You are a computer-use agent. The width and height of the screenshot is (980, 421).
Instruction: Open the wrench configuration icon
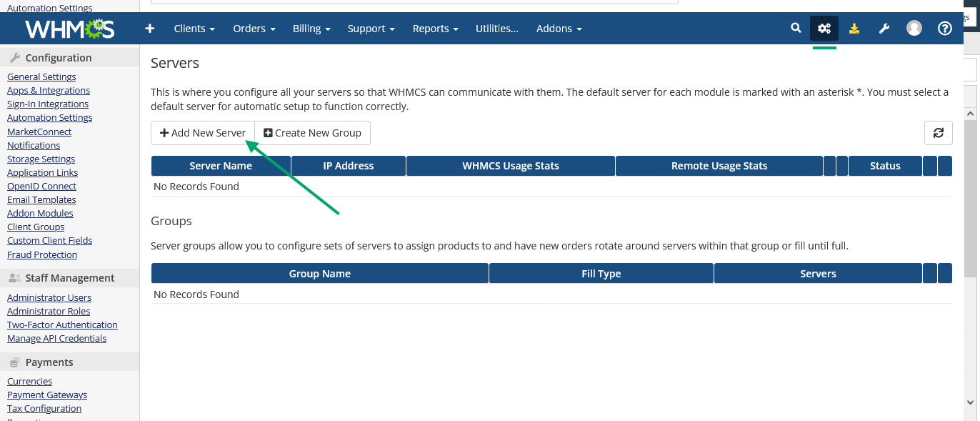(884, 29)
